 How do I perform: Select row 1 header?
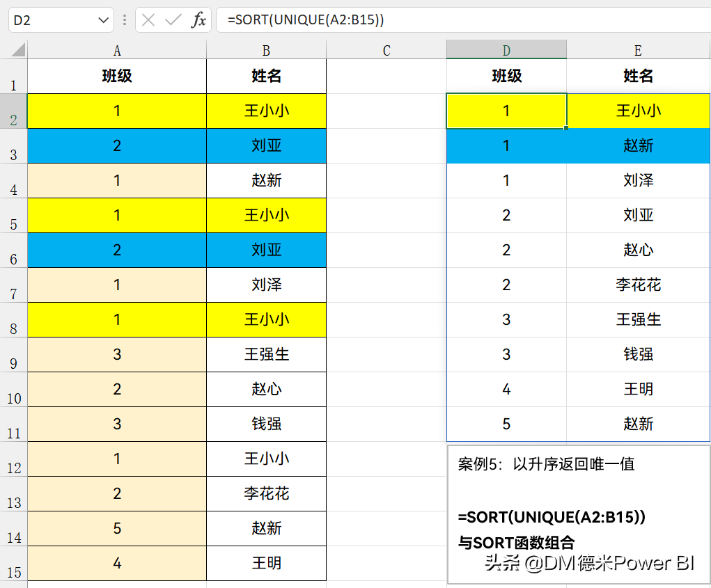tap(14, 76)
